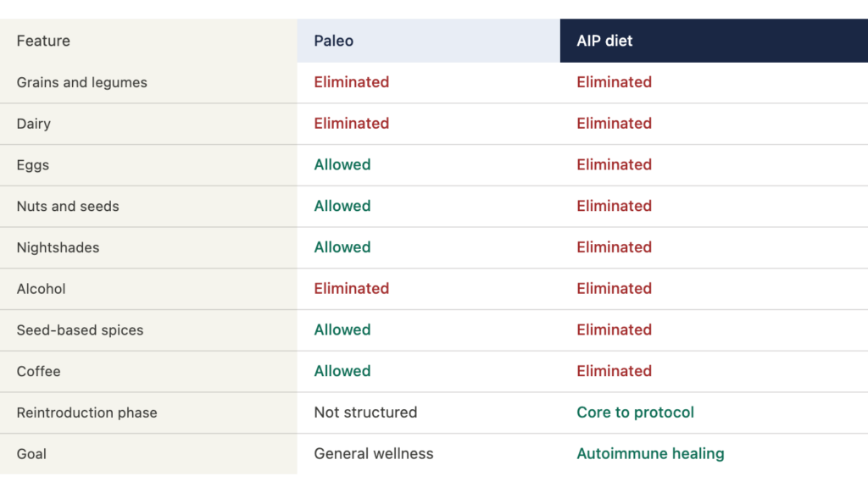Click the Reintroduction phase row label
Viewport: 868px width, 493px height.
(x=86, y=413)
